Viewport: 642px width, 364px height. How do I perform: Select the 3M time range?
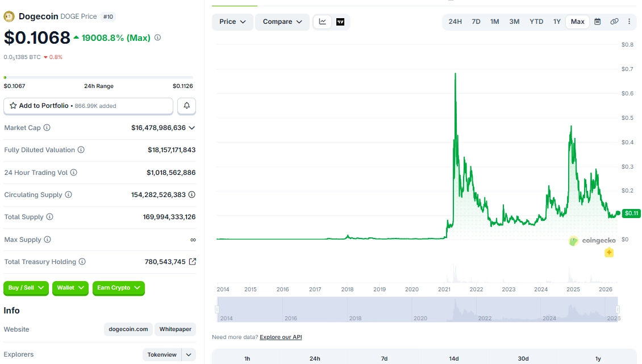pyautogui.click(x=514, y=22)
